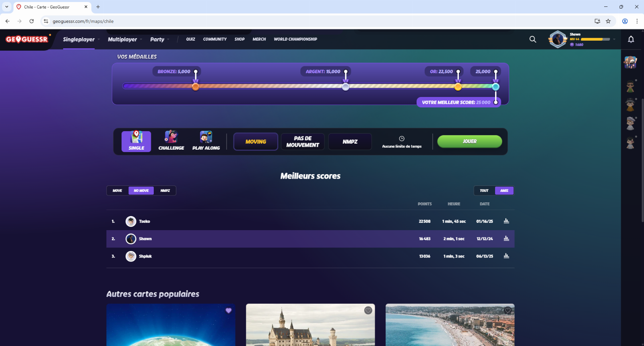Like the castle map thumbnail heart

[x=368, y=311]
